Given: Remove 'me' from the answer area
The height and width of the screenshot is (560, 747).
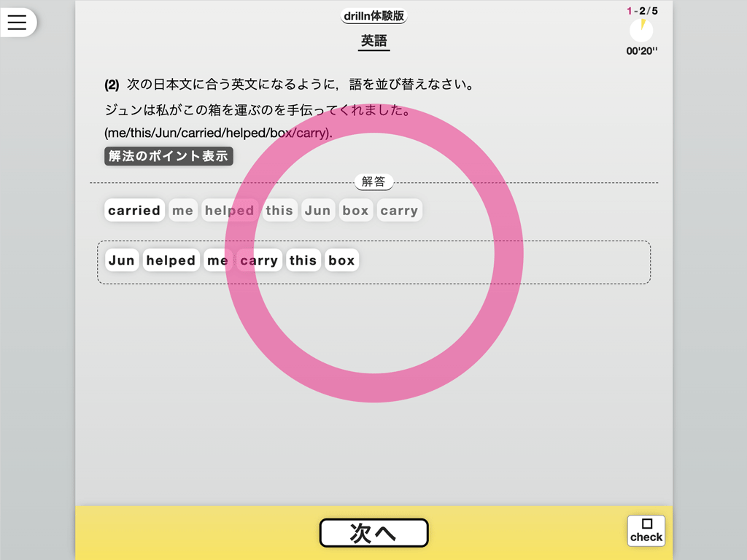Looking at the screenshot, I should coord(217,260).
